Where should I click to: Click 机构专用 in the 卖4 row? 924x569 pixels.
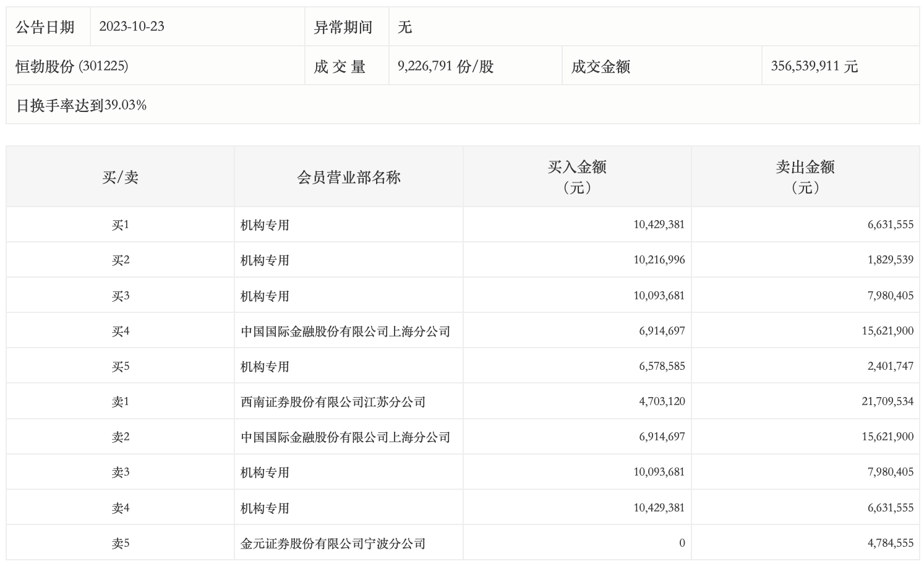point(265,508)
